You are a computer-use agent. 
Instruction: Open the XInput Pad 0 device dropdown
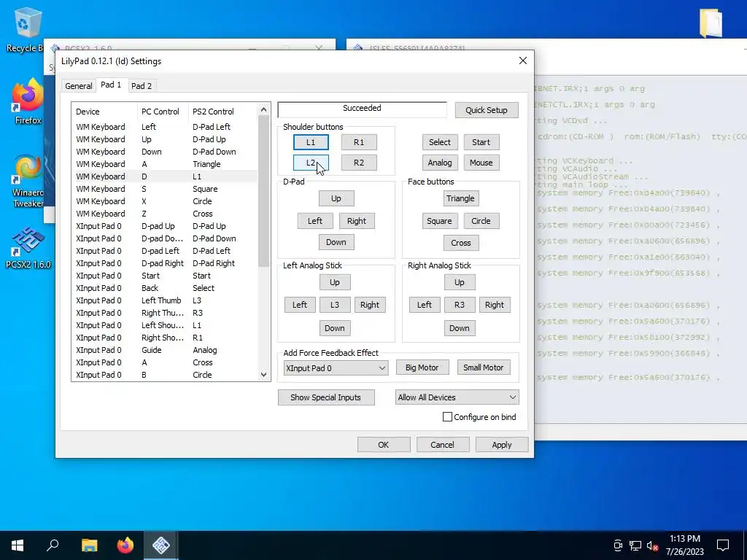[x=336, y=367]
